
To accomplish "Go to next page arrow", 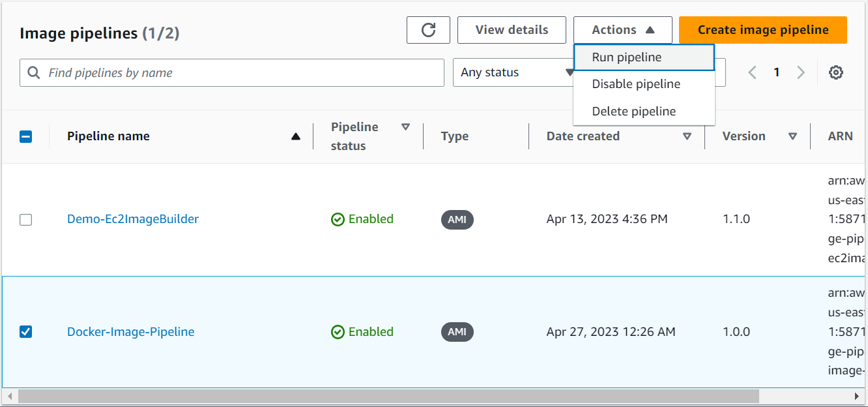I will 801,72.
